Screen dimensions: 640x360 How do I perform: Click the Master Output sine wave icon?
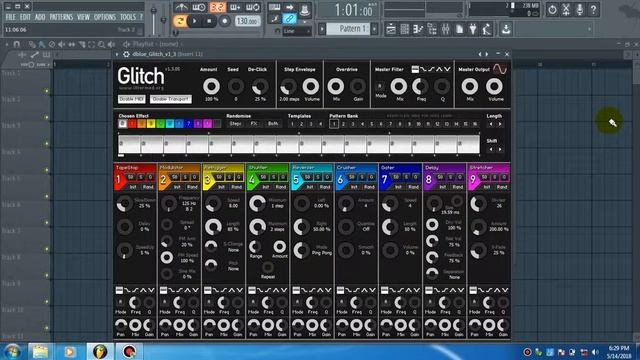[x=500, y=69]
